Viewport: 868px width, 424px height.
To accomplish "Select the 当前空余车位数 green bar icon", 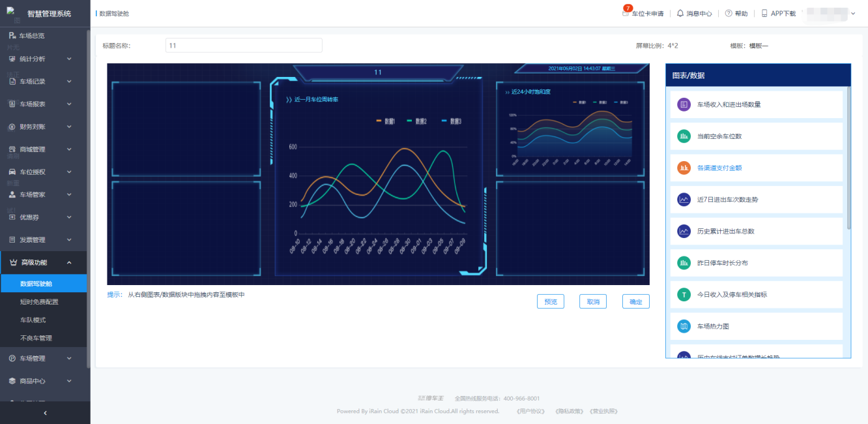I will coord(684,136).
